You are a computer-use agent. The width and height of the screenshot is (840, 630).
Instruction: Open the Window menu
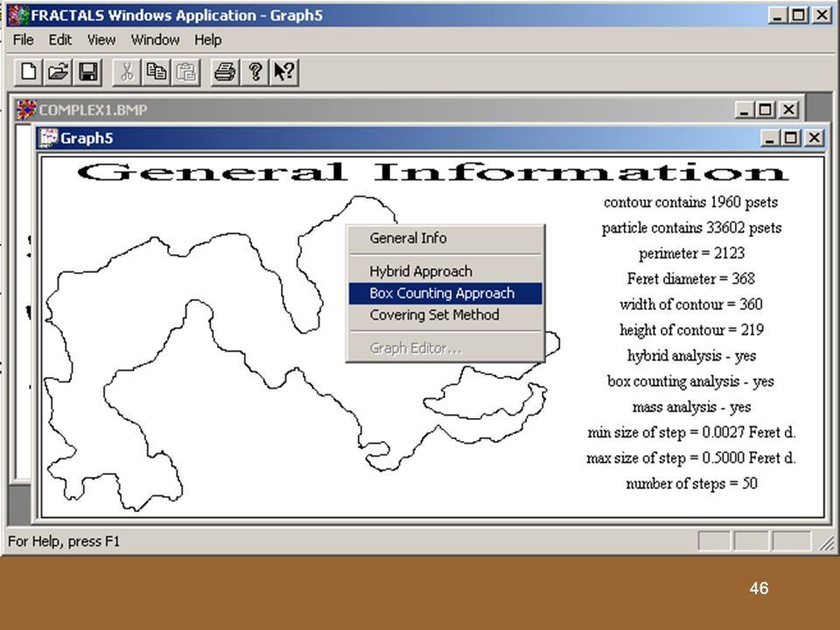[155, 40]
